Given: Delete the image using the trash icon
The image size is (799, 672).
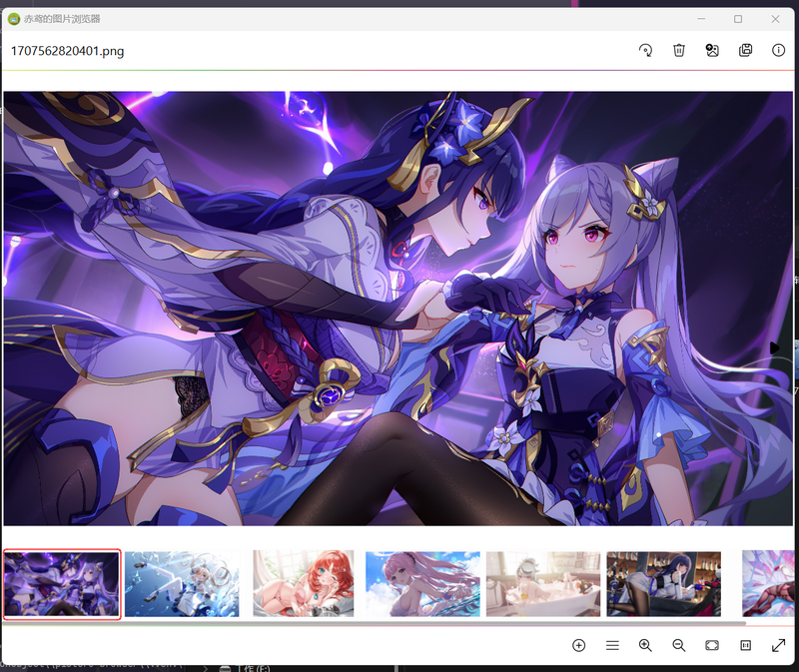Looking at the screenshot, I should click(x=679, y=50).
